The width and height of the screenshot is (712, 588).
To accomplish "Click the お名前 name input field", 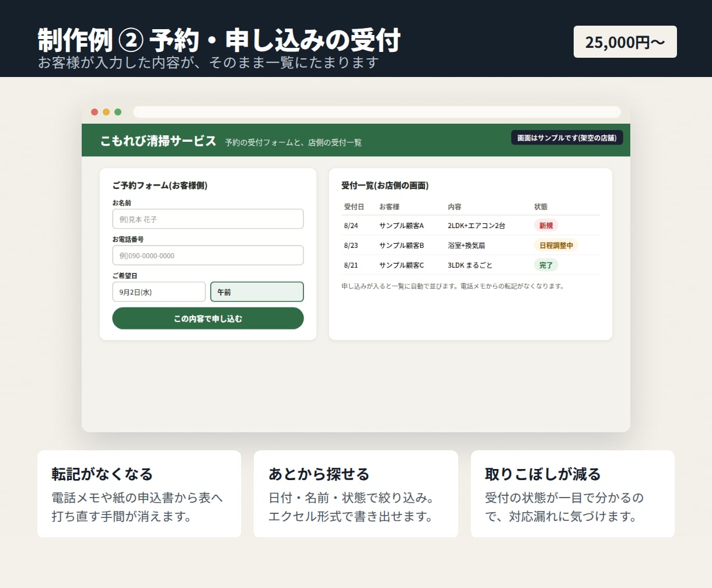I will coord(208,219).
